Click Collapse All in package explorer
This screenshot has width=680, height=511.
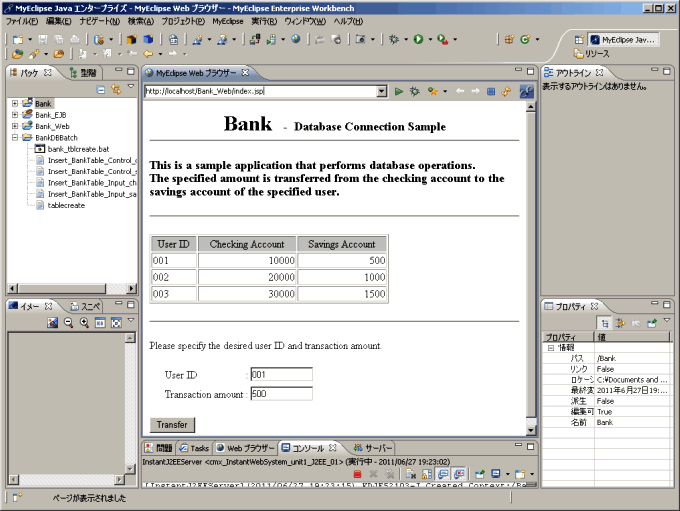(101, 90)
